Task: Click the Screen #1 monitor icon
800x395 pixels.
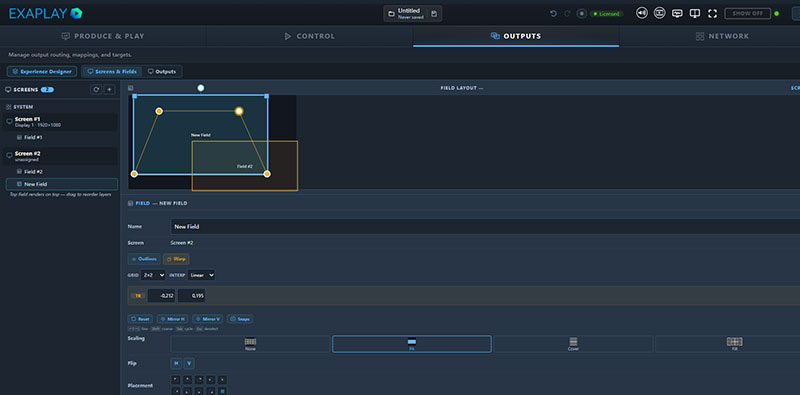Action: (x=10, y=121)
